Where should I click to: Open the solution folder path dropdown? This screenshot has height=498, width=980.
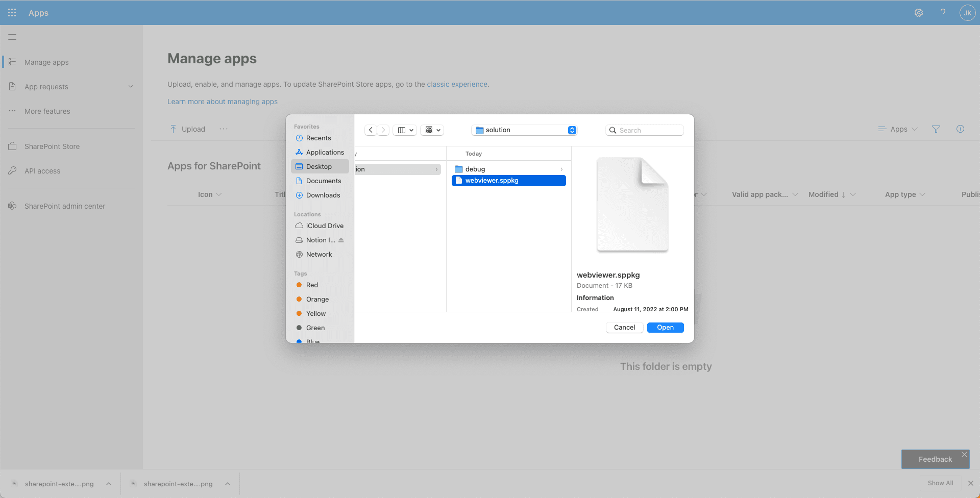click(572, 130)
